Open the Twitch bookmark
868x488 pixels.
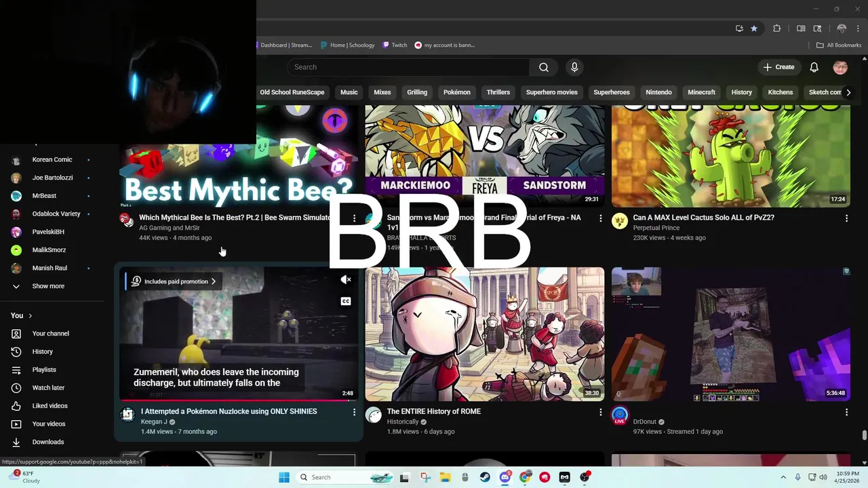click(395, 45)
